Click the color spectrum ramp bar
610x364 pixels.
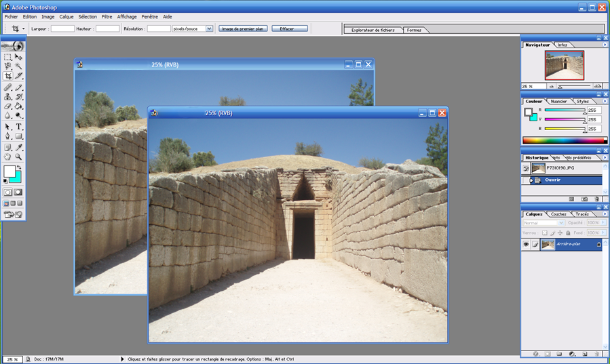tap(562, 140)
